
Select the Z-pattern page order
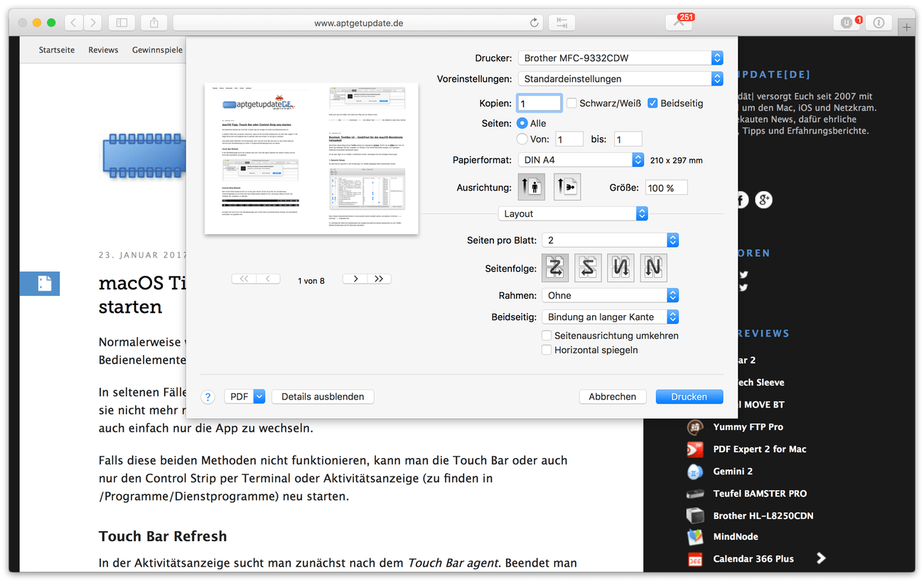(x=556, y=267)
